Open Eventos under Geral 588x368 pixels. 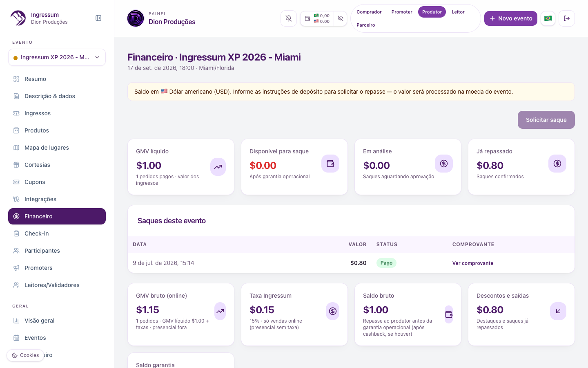57,338
